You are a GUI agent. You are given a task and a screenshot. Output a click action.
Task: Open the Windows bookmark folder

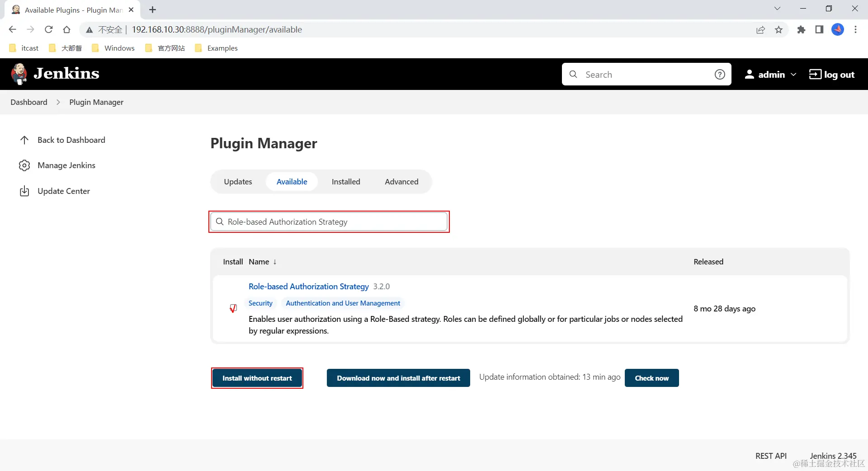point(113,48)
